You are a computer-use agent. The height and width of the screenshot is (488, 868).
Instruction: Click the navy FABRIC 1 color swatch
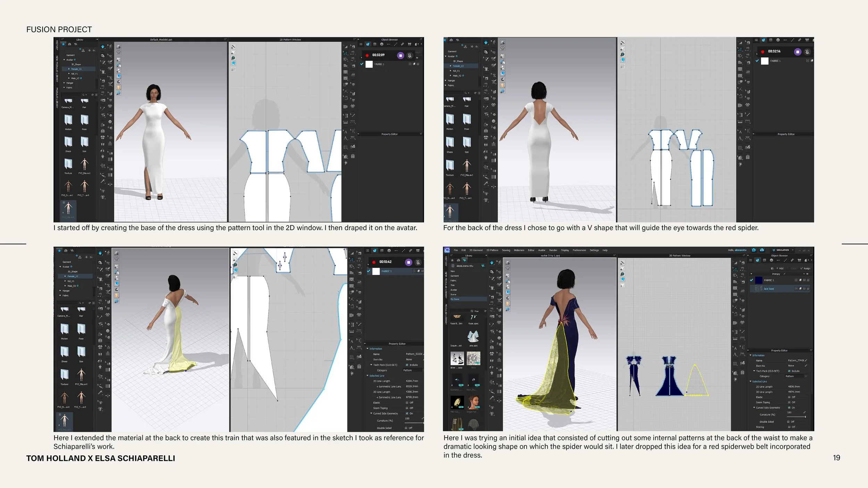click(759, 280)
